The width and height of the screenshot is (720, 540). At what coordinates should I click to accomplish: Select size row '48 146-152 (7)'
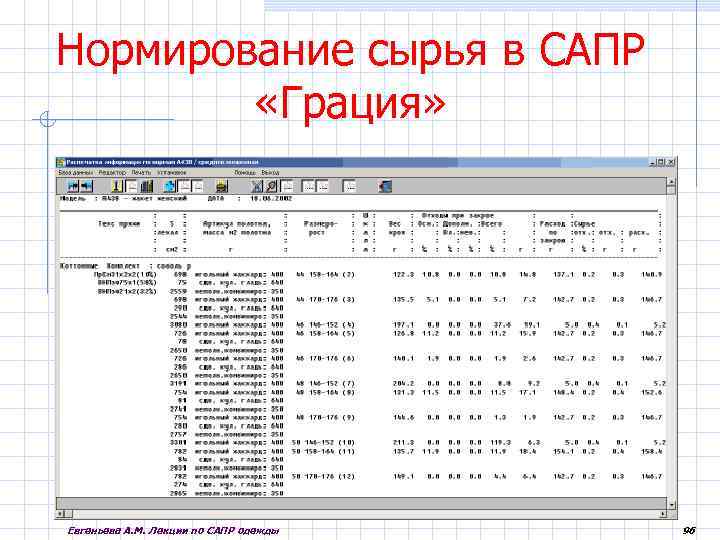pyautogui.click(x=326, y=383)
